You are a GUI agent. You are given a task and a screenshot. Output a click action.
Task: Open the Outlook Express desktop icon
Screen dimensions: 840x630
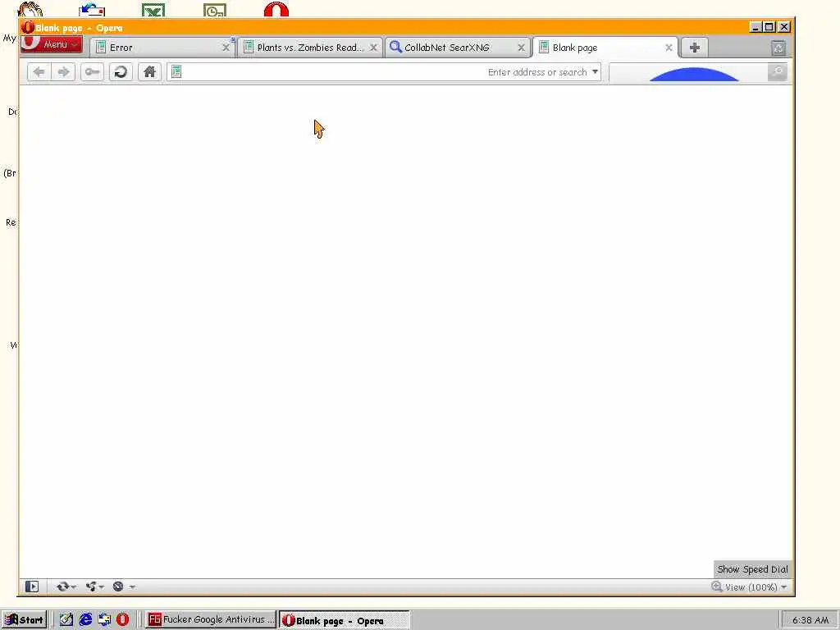coord(92,10)
